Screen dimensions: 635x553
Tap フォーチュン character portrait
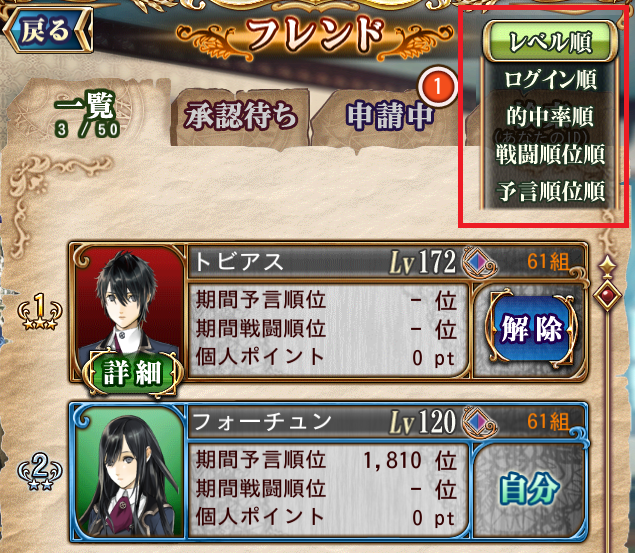point(129,471)
